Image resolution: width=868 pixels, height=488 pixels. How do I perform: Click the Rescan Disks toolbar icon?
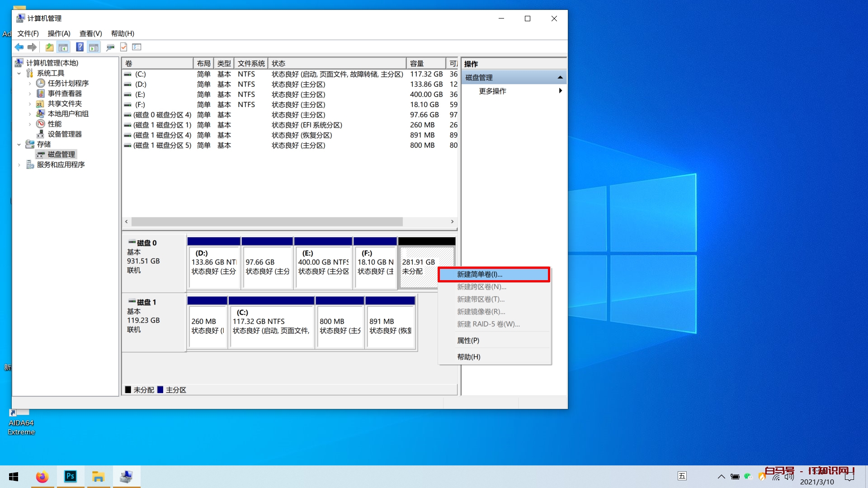pyautogui.click(x=110, y=47)
